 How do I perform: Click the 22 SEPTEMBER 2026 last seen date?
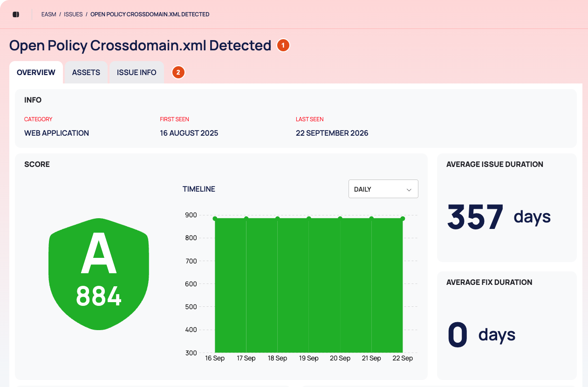point(332,133)
